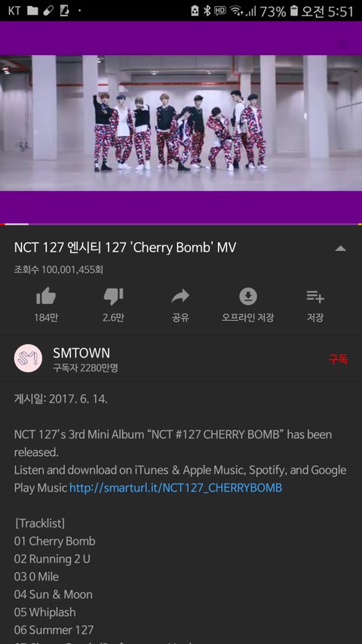Tap the offline save download icon

coord(248,296)
